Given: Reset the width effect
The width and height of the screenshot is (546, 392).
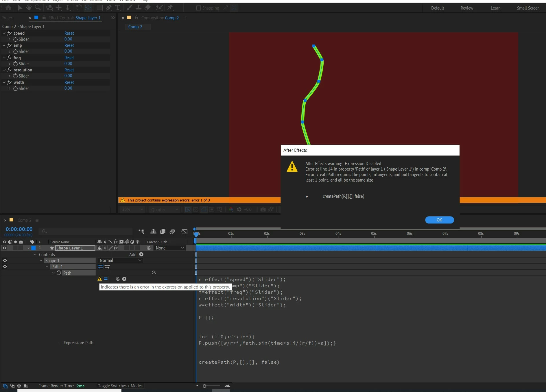Looking at the screenshot, I should 69,82.
